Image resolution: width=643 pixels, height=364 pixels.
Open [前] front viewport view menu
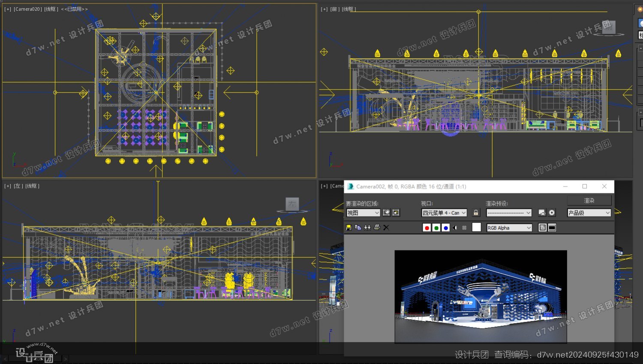pyautogui.click(x=335, y=9)
